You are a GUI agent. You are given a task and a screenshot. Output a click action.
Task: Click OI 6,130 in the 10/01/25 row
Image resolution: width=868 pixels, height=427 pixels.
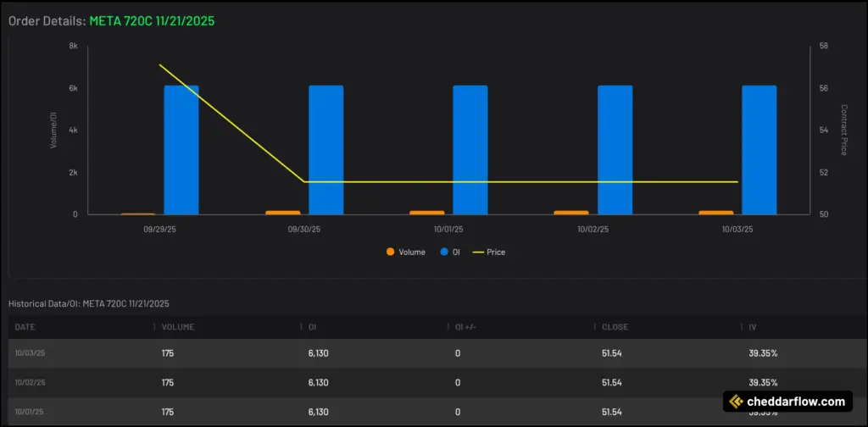tap(319, 412)
